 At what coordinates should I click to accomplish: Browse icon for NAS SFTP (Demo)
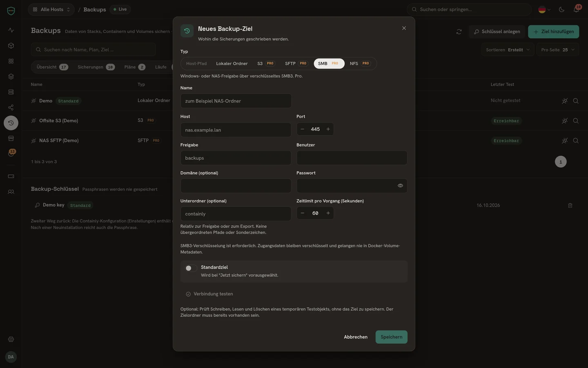tap(576, 141)
